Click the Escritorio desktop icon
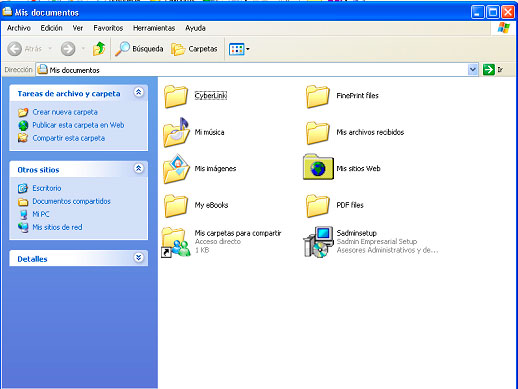The height and width of the screenshot is (389, 518). tap(23, 188)
